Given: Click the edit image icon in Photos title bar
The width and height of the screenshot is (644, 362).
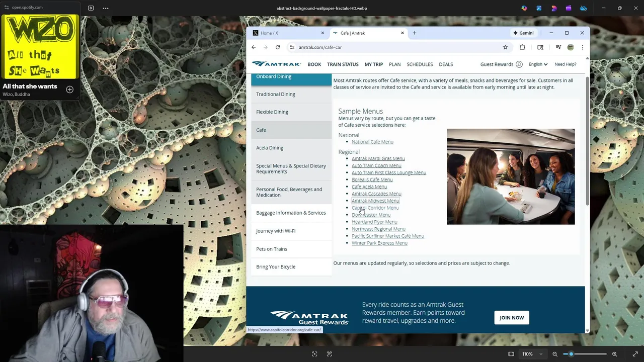Looking at the screenshot, I should point(539,8).
